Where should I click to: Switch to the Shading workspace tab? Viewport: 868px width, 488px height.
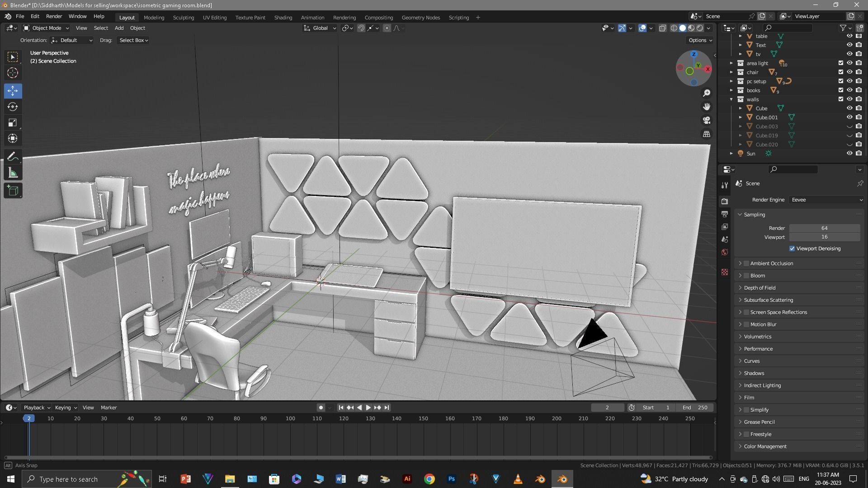[x=283, y=18]
